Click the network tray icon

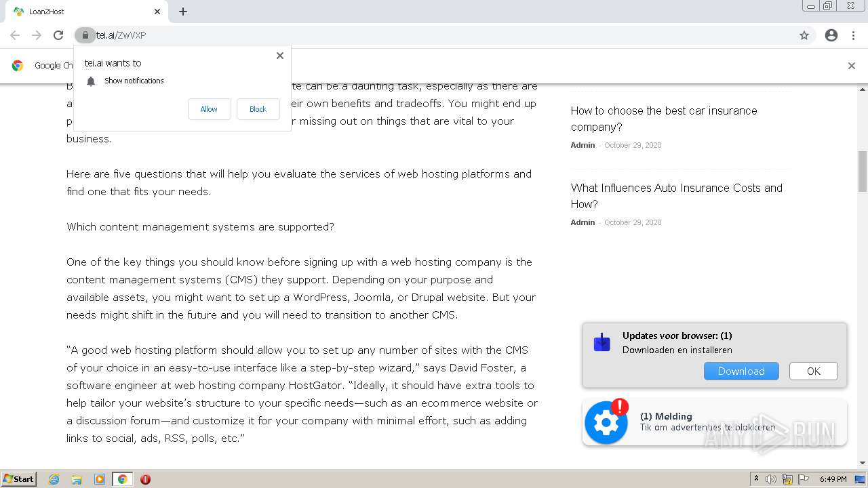pyautogui.click(x=787, y=479)
